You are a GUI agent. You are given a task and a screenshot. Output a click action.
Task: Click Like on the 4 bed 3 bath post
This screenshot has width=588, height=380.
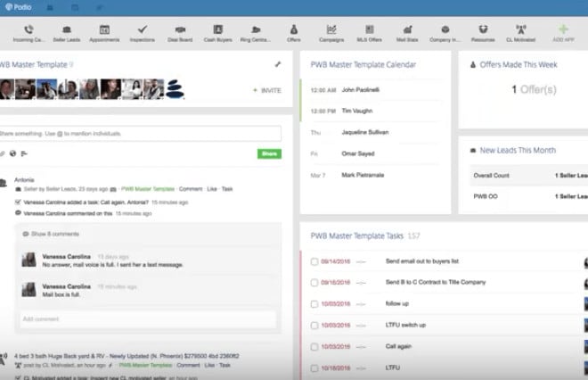pyautogui.click(x=209, y=365)
